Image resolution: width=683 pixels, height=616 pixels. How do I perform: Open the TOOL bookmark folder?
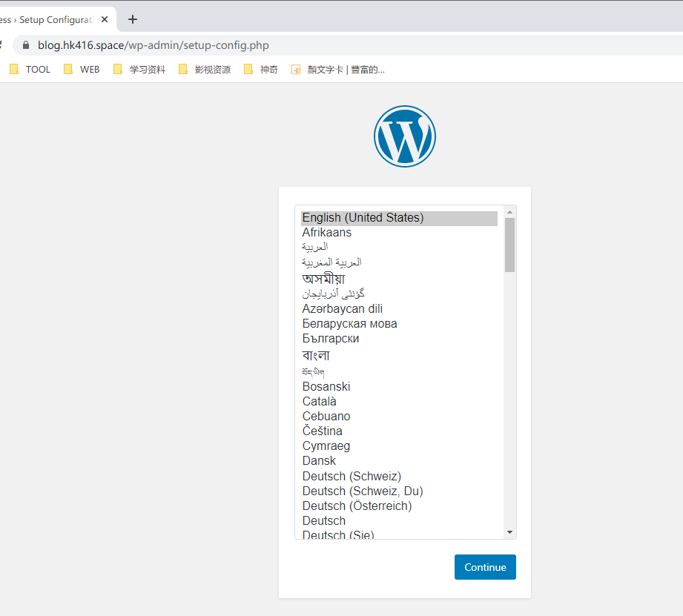(x=30, y=69)
